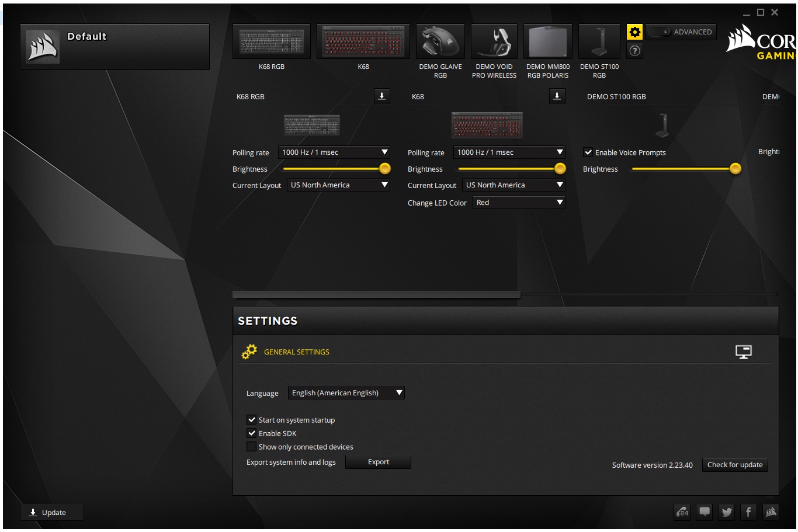
Task: Click the DEMO ST100 RGB panel title
Action: click(x=616, y=97)
